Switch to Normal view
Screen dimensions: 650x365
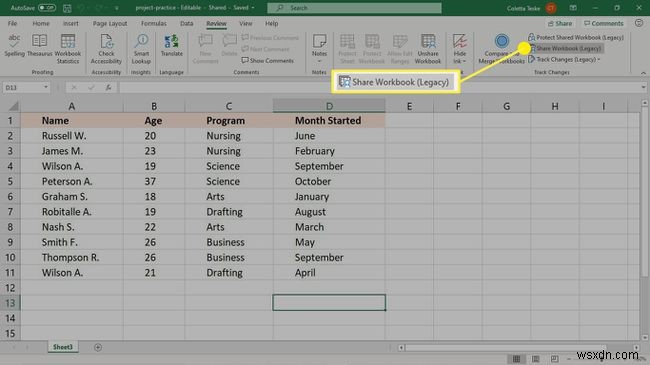point(517,359)
